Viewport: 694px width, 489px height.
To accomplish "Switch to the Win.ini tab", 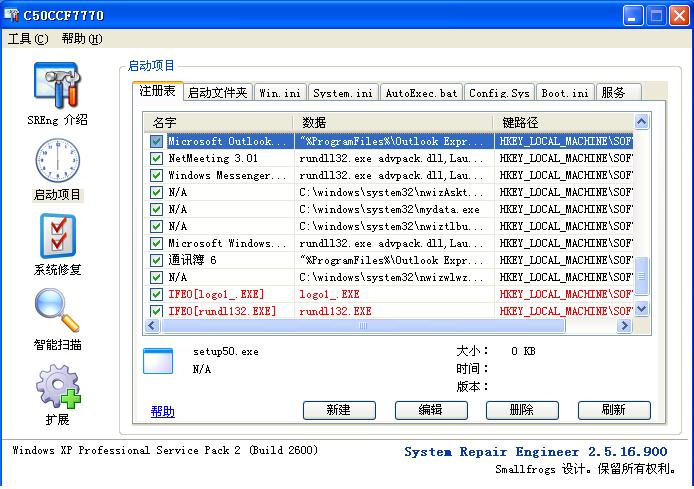I will 280,92.
